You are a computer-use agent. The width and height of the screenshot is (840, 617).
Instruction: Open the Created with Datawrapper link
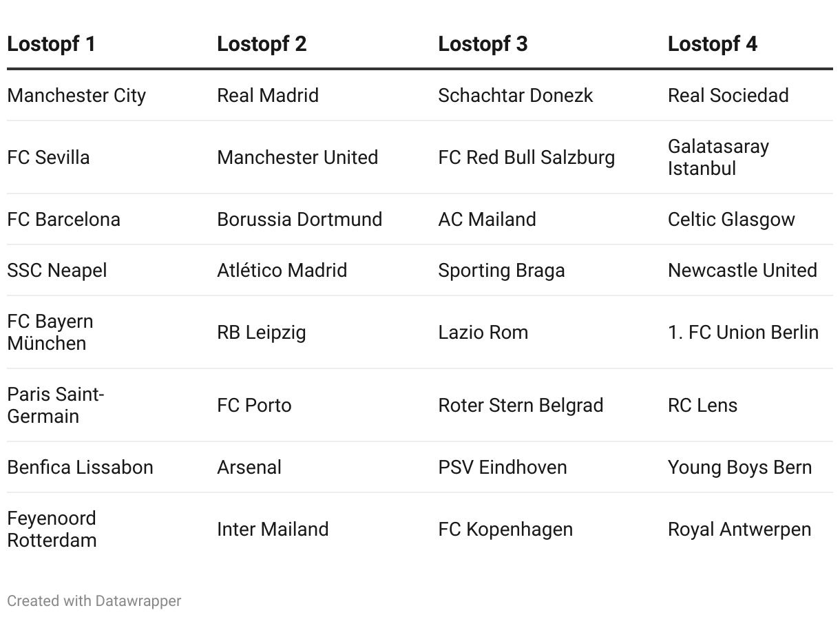(94, 601)
